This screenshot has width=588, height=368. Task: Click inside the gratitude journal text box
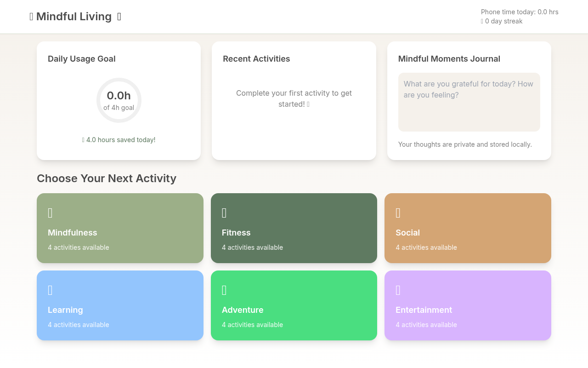[x=469, y=101]
